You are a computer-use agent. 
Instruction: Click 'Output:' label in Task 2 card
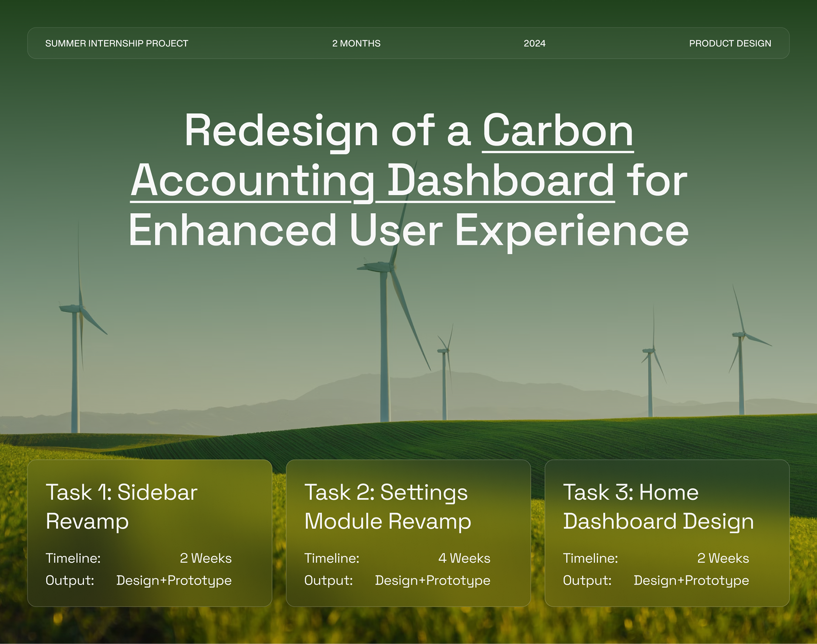[x=329, y=581]
